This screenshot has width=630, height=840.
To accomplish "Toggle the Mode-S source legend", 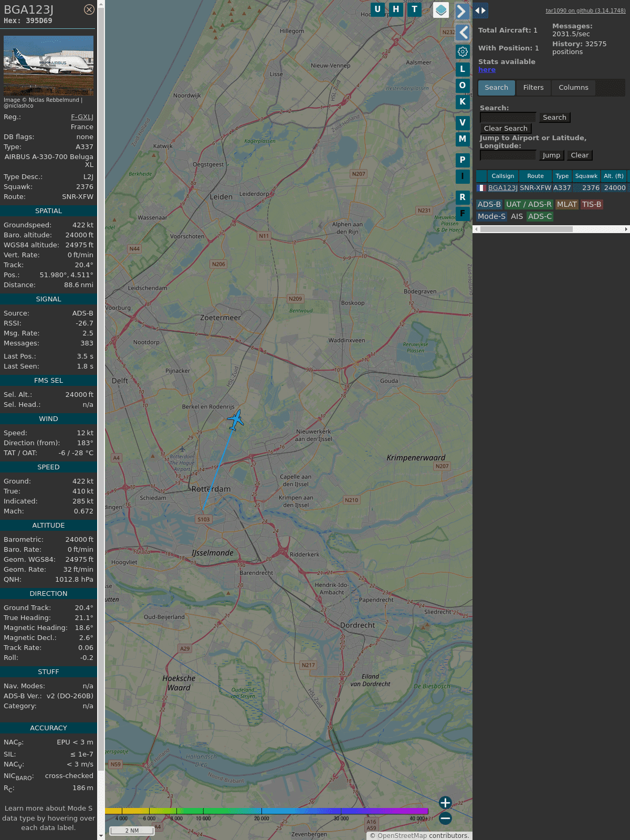I will (492, 216).
